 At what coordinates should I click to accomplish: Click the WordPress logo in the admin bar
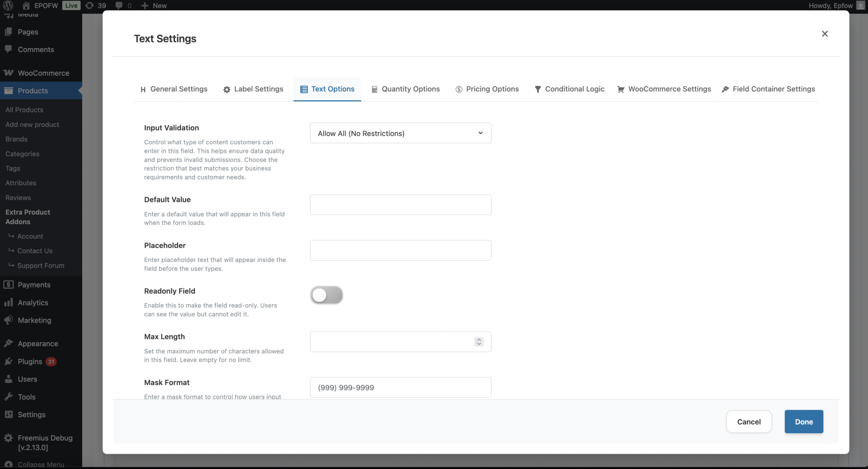pyautogui.click(x=8, y=5)
